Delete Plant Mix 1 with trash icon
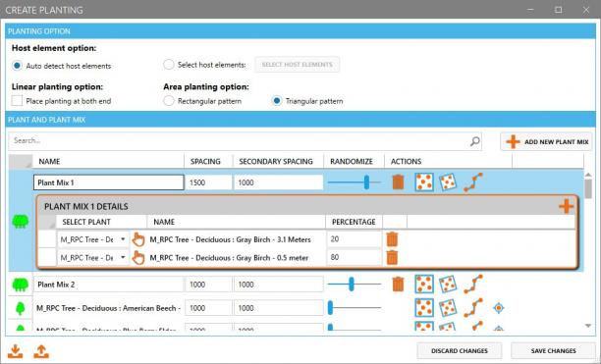The height and width of the screenshot is (364, 601). pyautogui.click(x=398, y=182)
